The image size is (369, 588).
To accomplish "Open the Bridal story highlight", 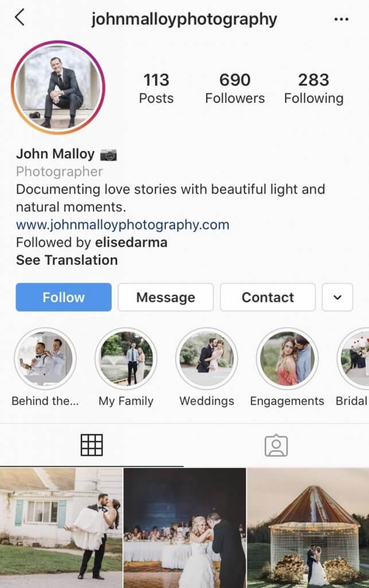I will click(x=353, y=359).
